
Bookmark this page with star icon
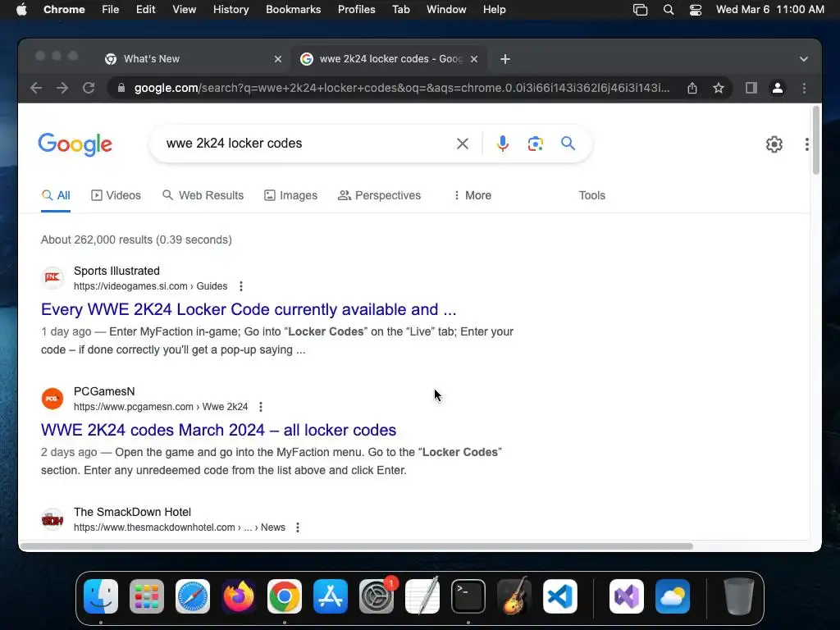719,88
